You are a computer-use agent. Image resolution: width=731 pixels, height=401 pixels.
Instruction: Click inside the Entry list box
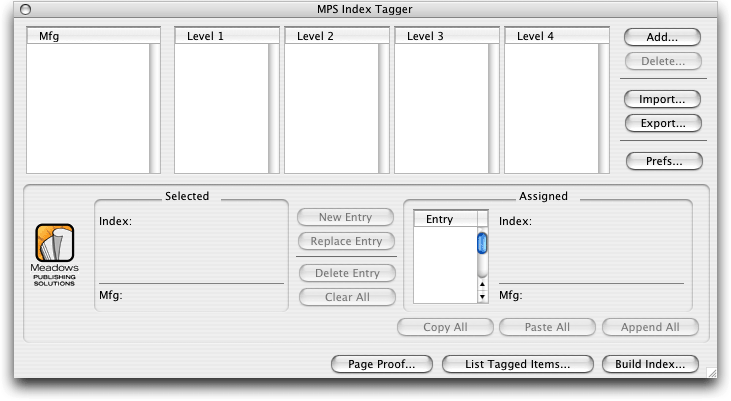click(446, 264)
